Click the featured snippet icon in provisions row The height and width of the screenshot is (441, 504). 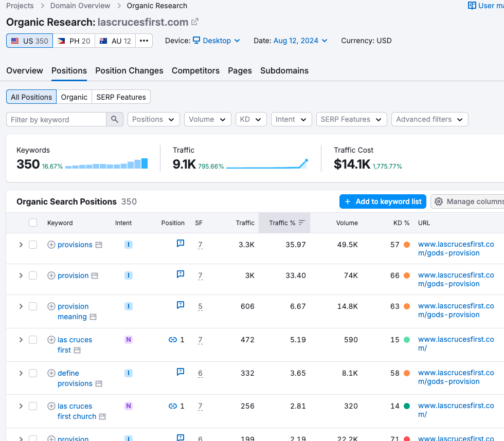click(181, 243)
